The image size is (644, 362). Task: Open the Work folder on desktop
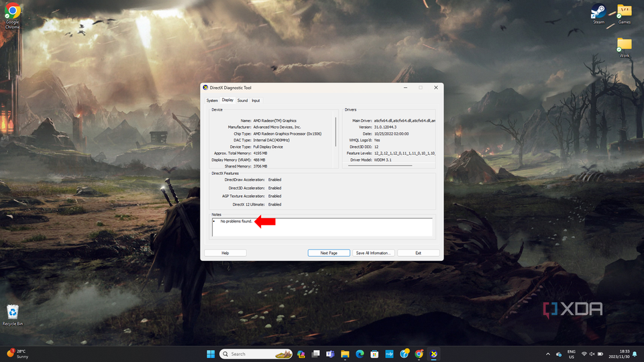(625, 48)
